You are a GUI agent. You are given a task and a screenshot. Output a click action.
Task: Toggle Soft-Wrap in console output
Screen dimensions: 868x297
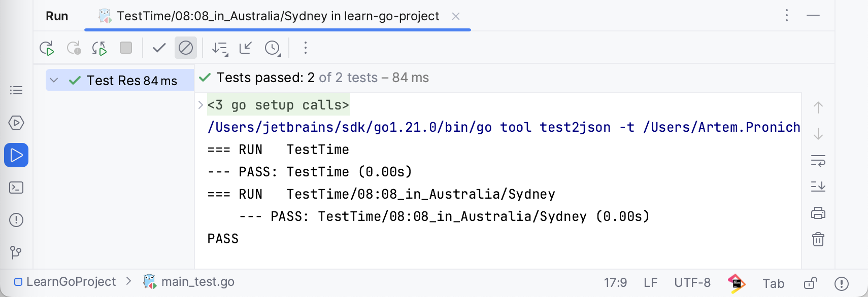point(818,161)
